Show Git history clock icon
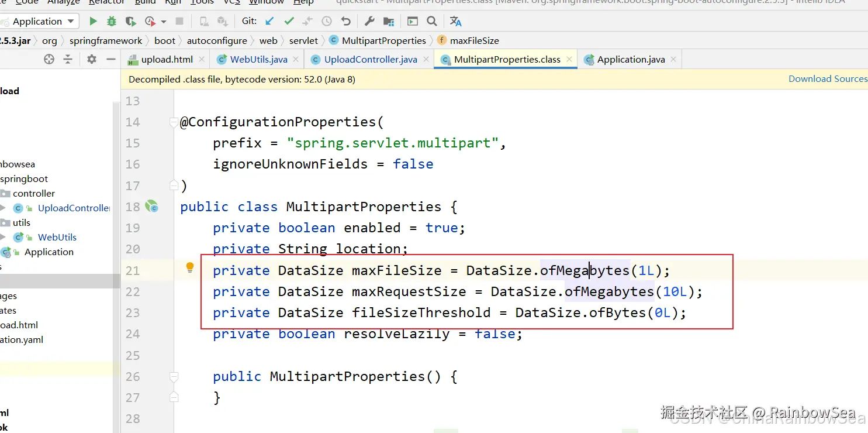Image resolution: width=868 pixels, height=433 pixels. point(327,22)
